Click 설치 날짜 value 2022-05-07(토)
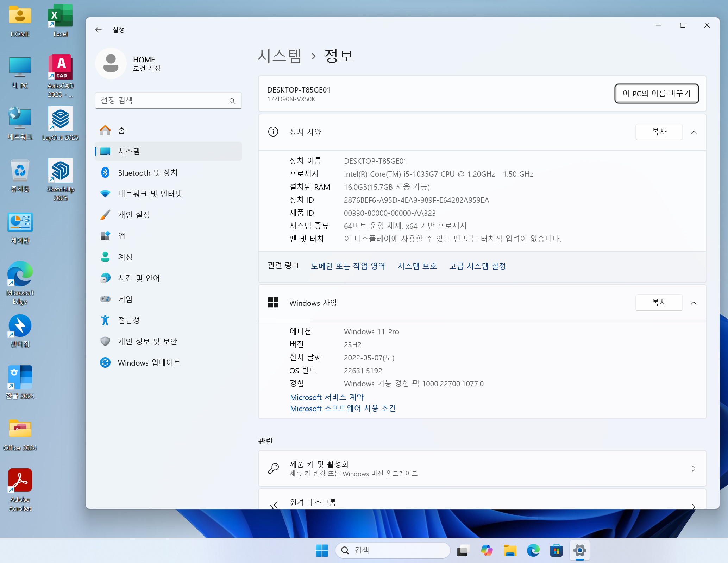The height and width of the screenshot is (563, 728). (369, 358)
